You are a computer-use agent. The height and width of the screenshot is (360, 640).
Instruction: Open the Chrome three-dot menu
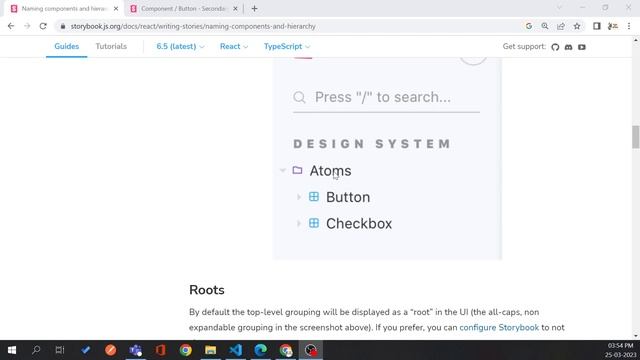click(x=629, y=26)
